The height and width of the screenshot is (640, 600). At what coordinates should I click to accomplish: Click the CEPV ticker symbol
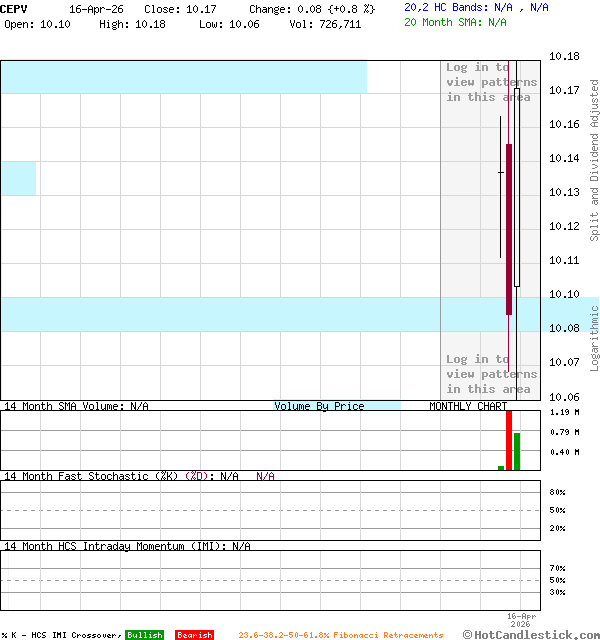point(14,8)
